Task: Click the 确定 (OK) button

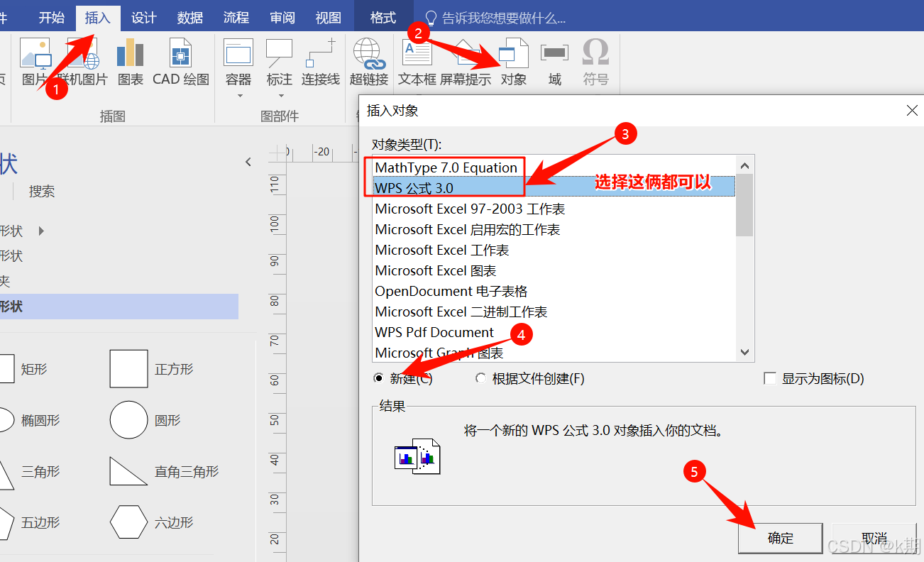Action: (780, 539)
